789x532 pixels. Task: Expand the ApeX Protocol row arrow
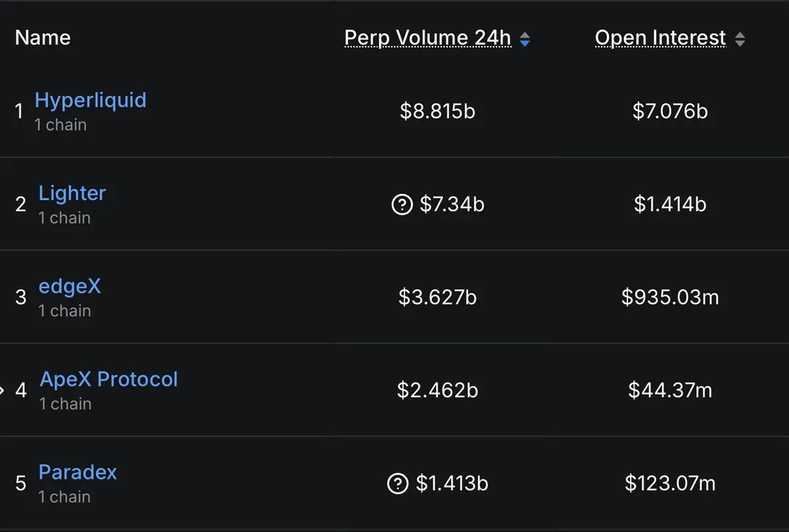point(3,390)
